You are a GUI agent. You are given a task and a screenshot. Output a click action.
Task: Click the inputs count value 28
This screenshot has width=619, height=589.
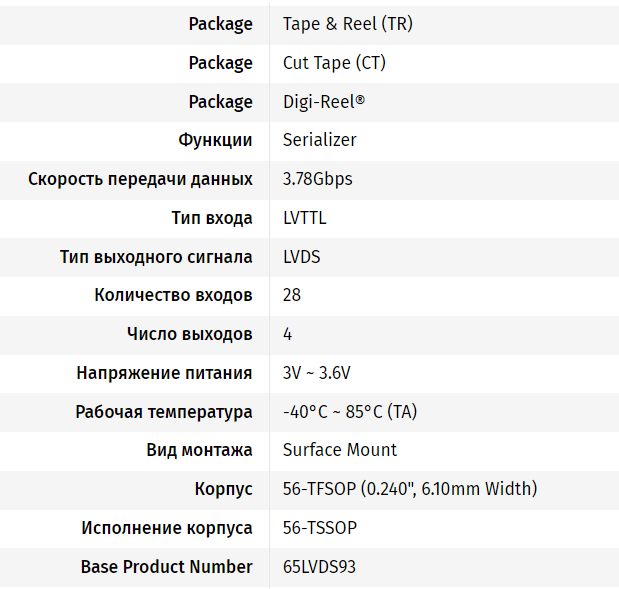click(292, 295)
